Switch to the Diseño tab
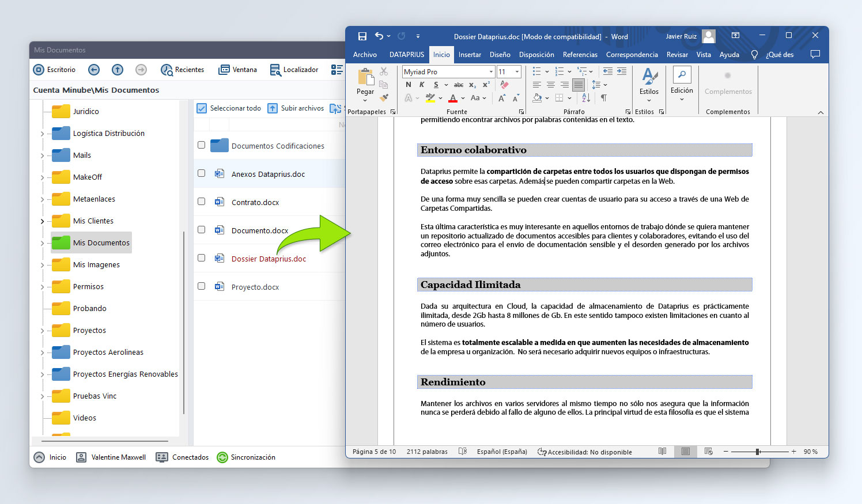Viewport: 862px width, 504px height. click(500, 55)
